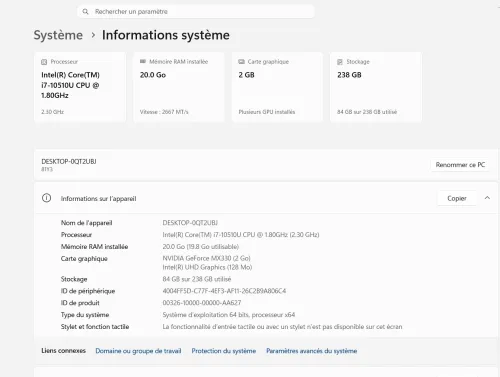500x377 pixels.
Task: Select the Stockage row value in device details
Action: pos(197,279)
